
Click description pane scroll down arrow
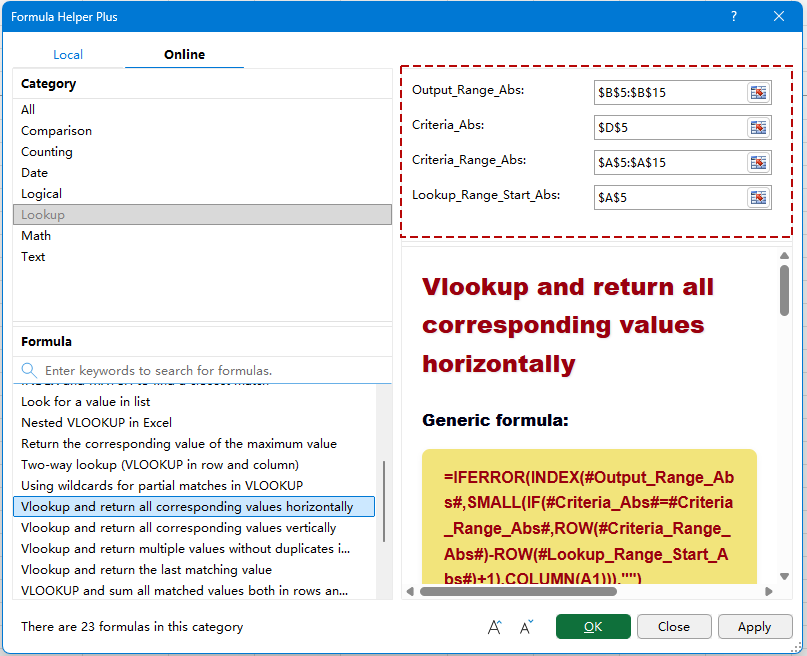click(x=784, y=576)
